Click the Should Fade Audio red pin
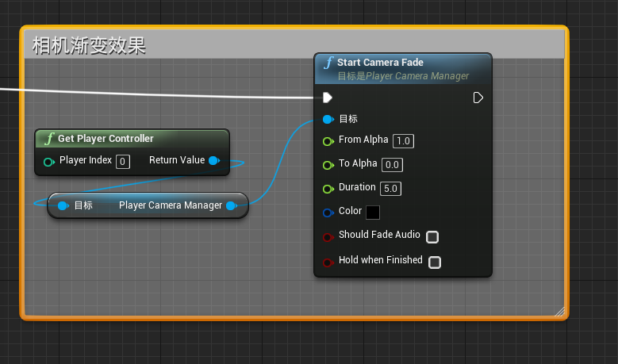 328,237
